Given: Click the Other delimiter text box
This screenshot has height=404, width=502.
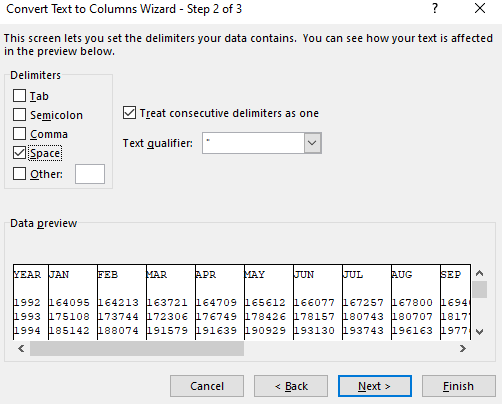Looking at the screenshot, I should [90, 174].
